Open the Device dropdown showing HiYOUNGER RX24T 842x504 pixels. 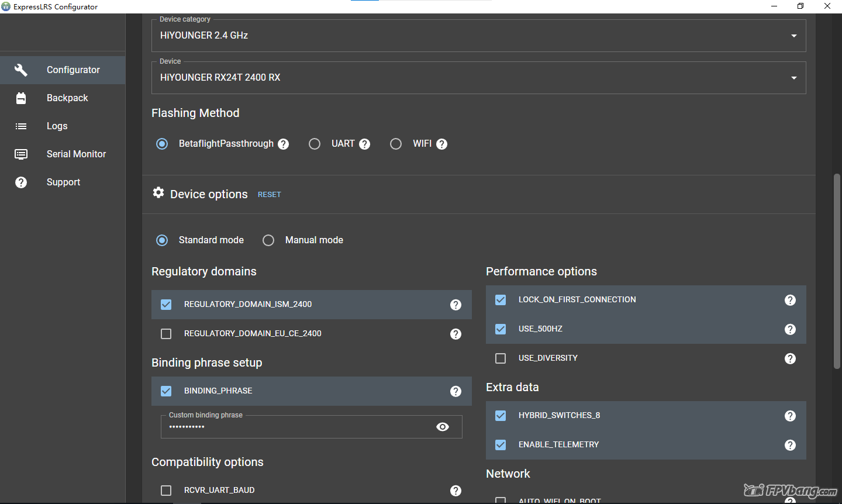pos(478,78)
